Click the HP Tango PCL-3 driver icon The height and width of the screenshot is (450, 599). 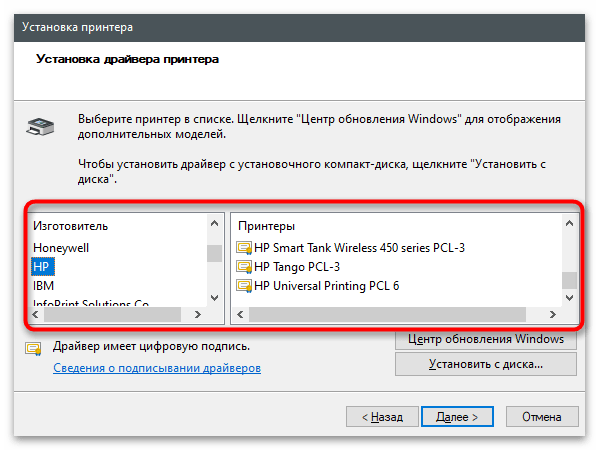point(244,267)
